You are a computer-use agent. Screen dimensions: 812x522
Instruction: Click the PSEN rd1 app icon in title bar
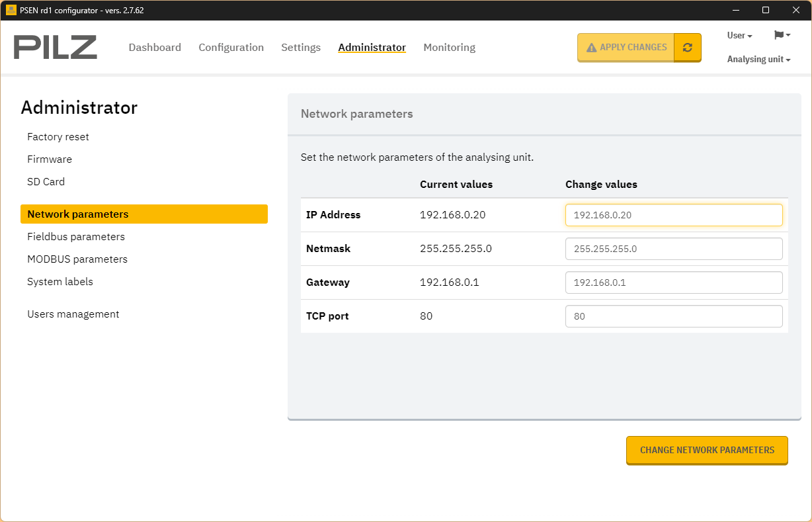point(11,10)
